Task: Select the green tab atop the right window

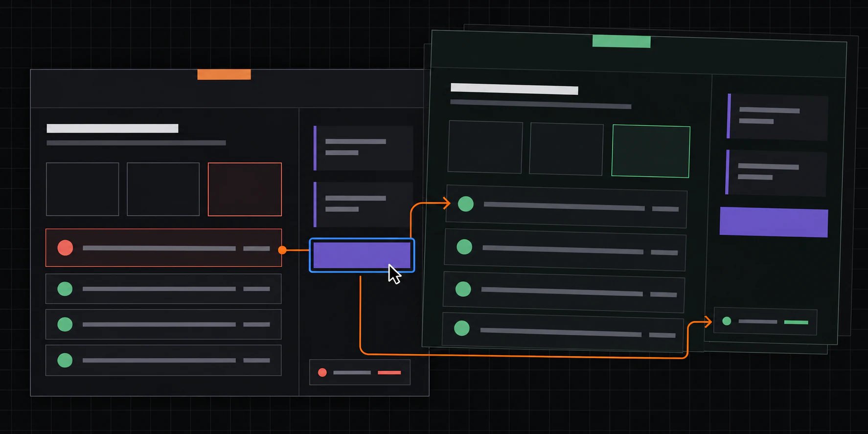Action: click(621, 42)
